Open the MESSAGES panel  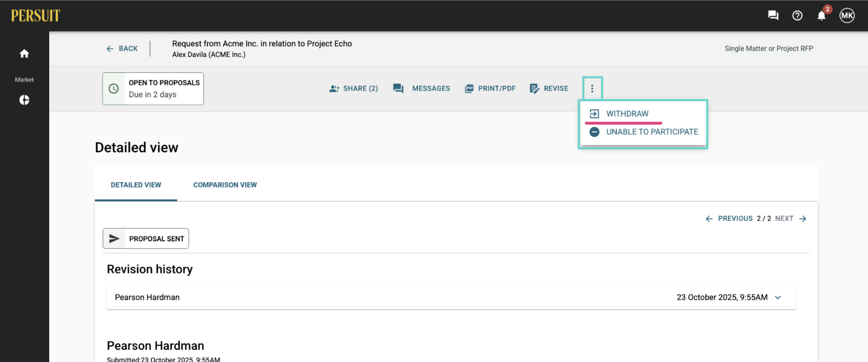(x=421, y=88)
